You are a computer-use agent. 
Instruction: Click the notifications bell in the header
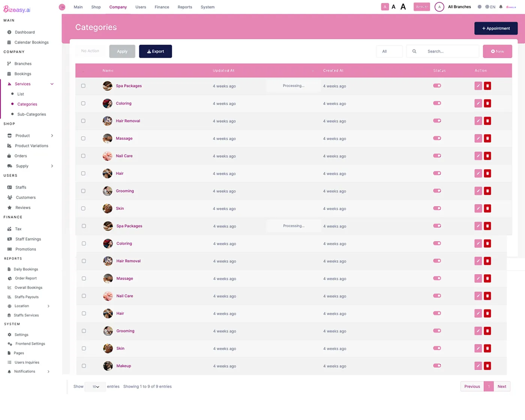tap(501, 6)
